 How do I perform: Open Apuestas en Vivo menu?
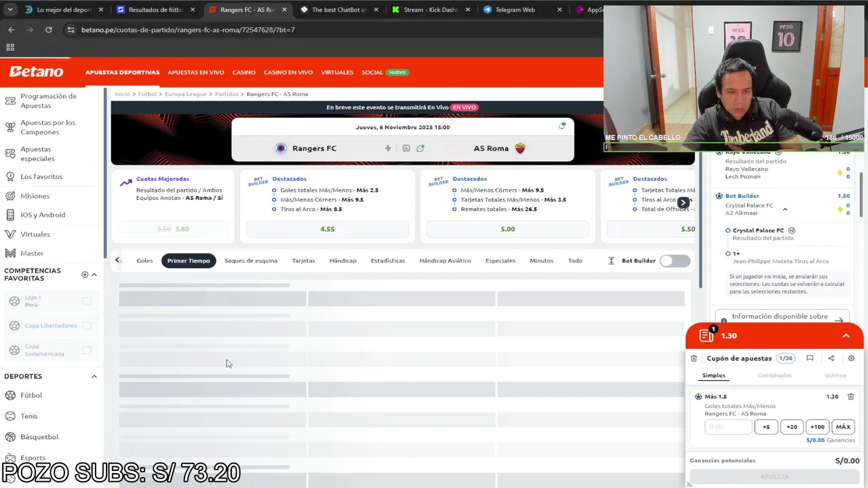196,73
